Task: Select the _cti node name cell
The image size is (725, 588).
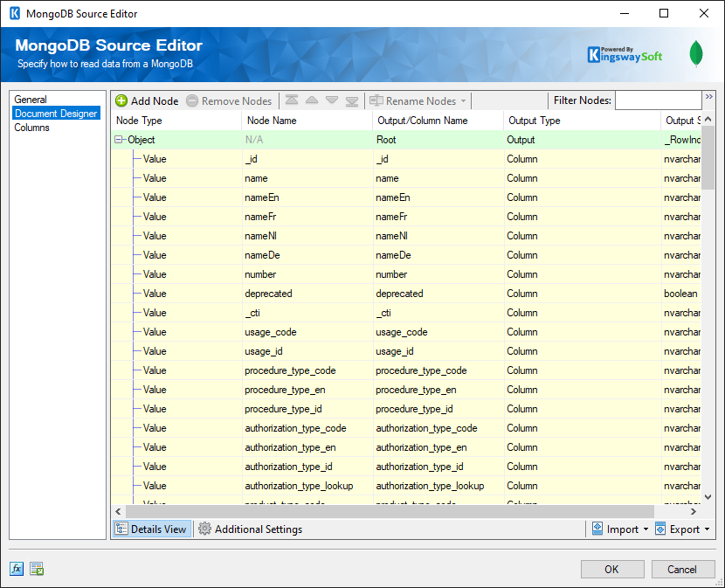Action: click(x=307, y=312)
